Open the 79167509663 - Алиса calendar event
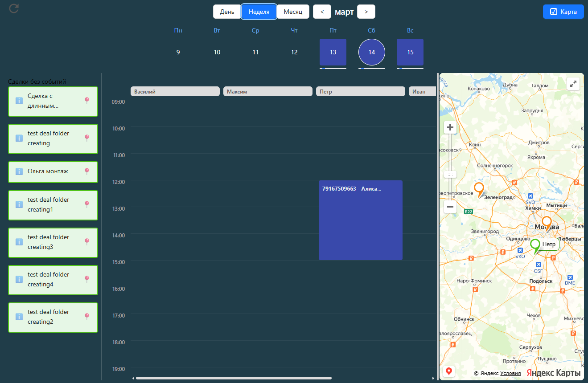 click(360, 220)
